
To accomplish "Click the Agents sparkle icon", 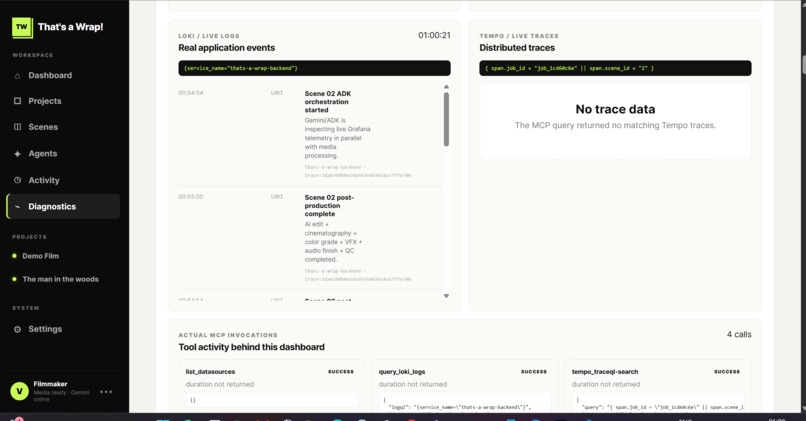I will point(17,154).
